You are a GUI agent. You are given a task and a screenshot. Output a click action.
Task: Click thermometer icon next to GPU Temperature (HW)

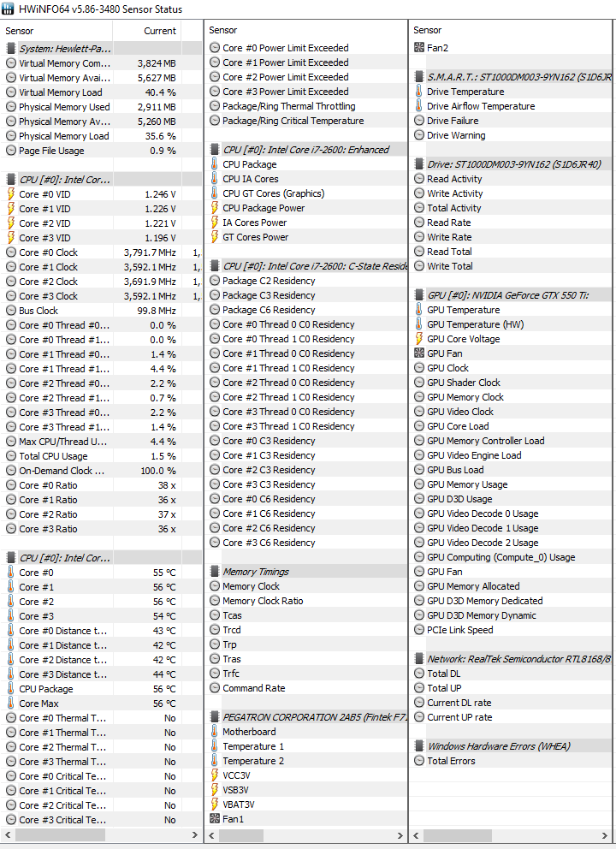click(419, 324)
